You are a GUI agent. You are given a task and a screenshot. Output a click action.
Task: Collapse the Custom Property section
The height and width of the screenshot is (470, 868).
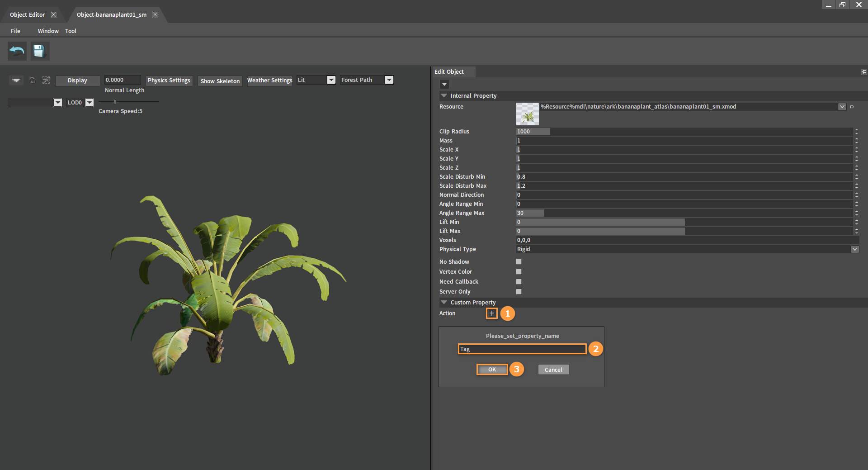[x=444, y=303]
